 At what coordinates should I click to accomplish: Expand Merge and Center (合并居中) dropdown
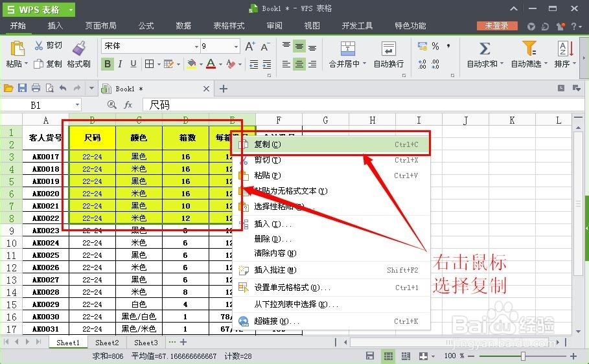364,64
